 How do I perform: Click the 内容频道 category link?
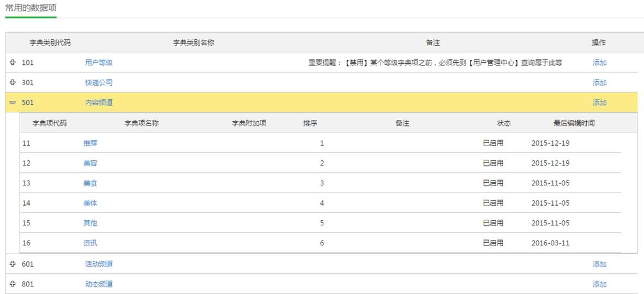coord(99,103)
